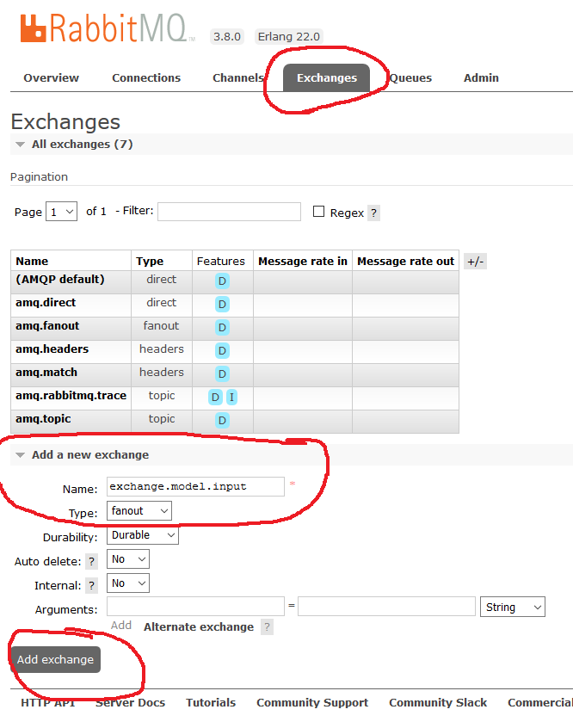Open the Internal dropdown
The image size is (573, 728).
coord(128,583)
